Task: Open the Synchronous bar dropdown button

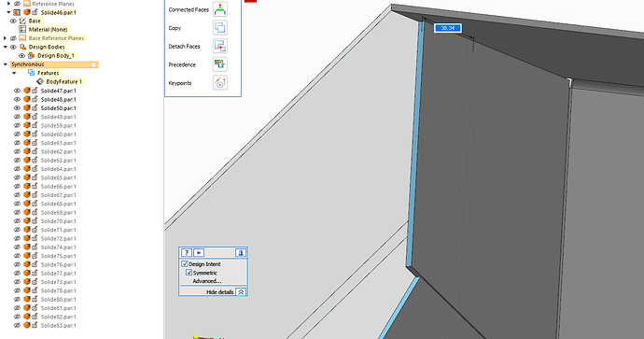Action: 93,64
